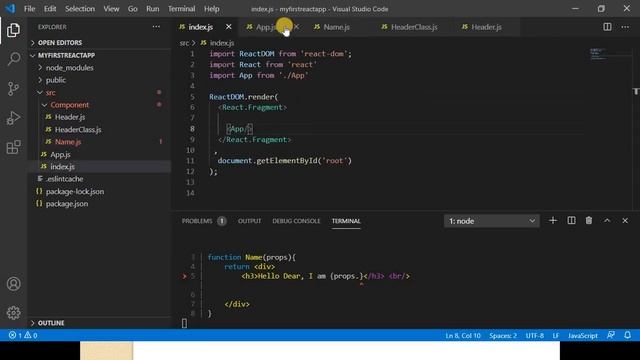Open the Extensions view
The image size is (640, 360).
(13, 147)
